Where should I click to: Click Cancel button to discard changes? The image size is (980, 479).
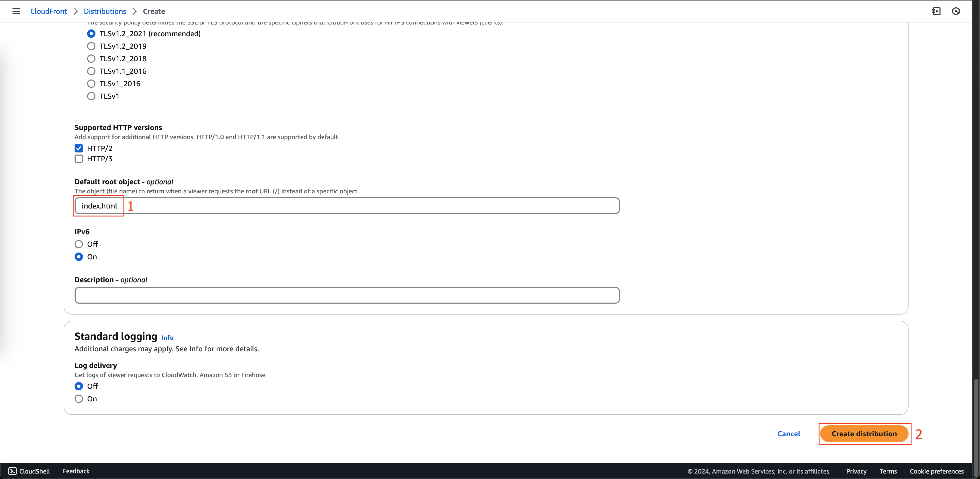[x=789, y=433]
